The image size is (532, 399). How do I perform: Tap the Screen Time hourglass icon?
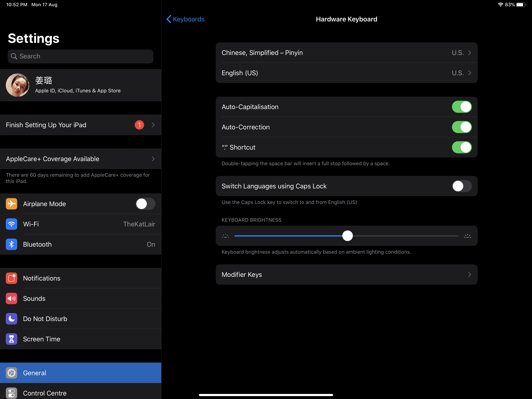tap(11, 339)
